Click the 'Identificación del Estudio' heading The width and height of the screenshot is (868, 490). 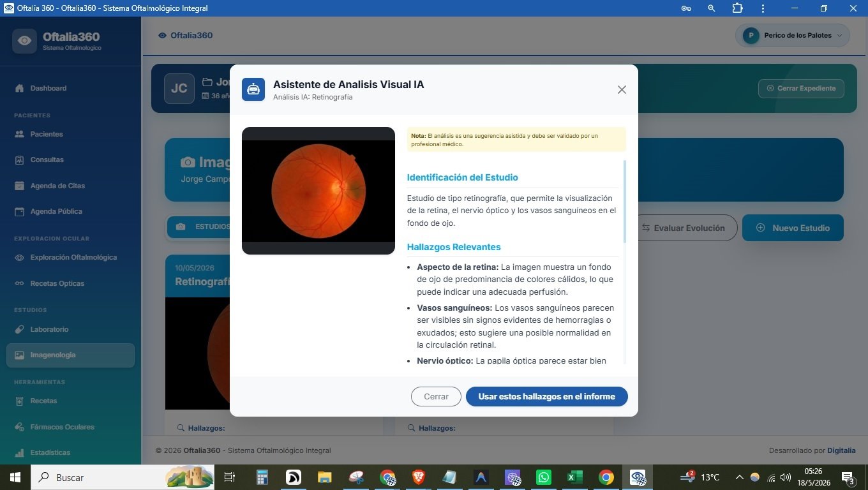click(x=463, y=177)
